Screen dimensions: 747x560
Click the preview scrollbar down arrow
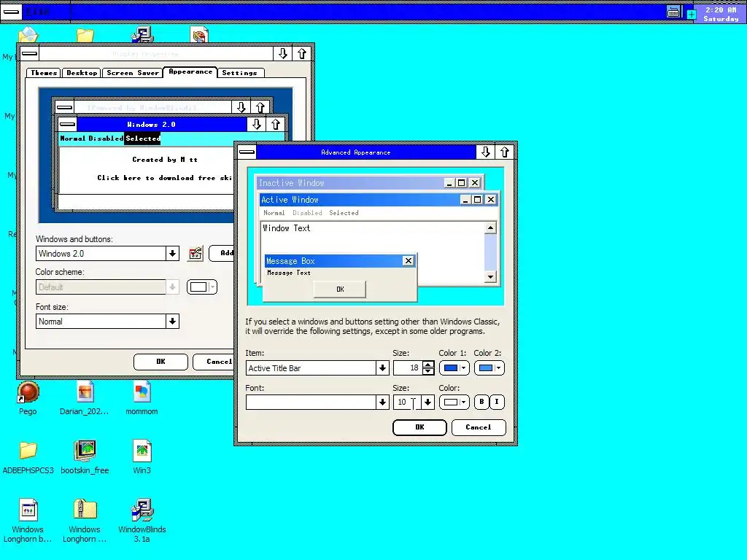click(490, 276)
